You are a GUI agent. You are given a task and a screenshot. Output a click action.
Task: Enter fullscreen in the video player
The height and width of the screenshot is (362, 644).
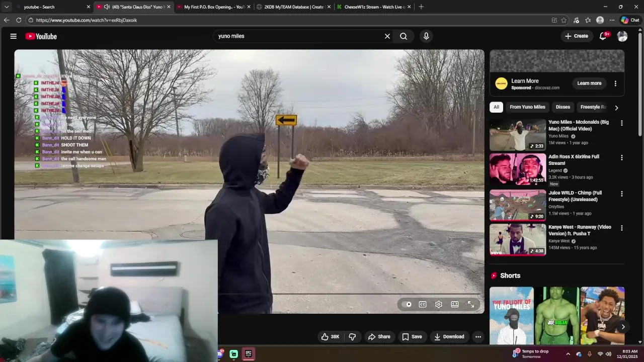pyautogui.click(x=471, y=304)
